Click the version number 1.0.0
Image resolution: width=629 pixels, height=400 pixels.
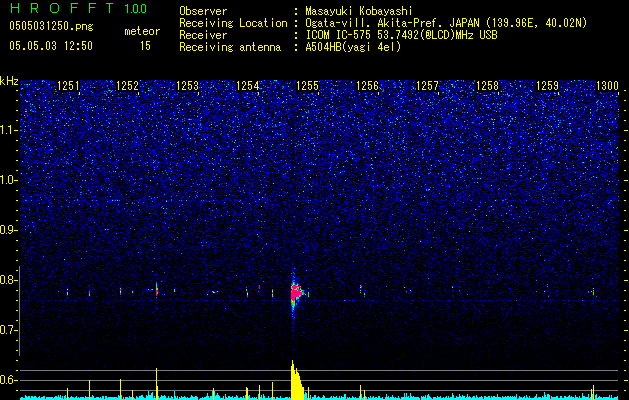click(x=135, y=9)
